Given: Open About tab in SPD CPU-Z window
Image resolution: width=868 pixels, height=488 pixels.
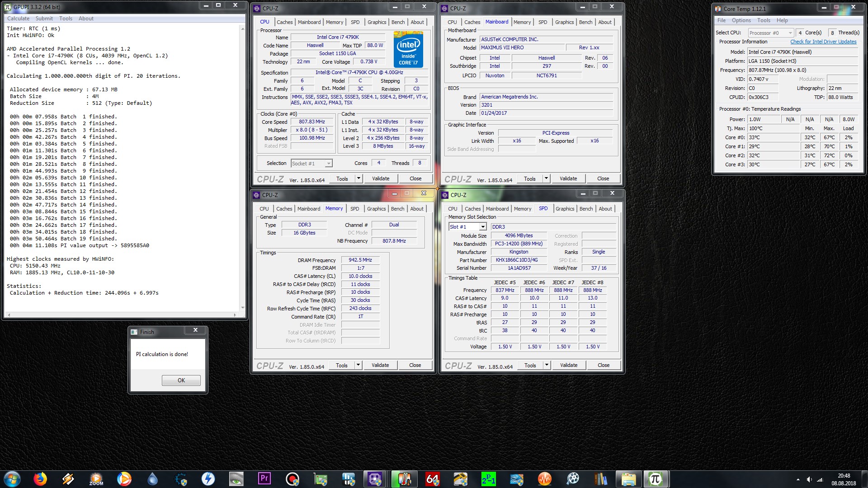Looking at the screenshot, I should tap(605, 209).
